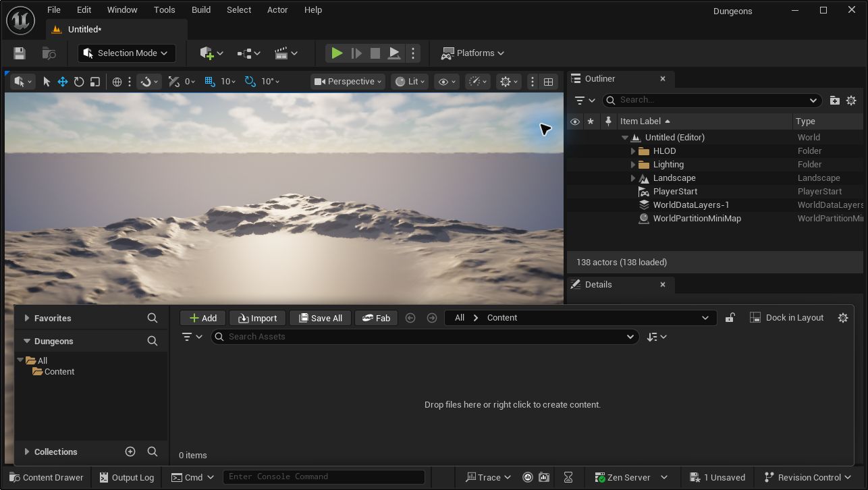Open the browse content icon beside save
Viewport: 868px width, 490px height.
[x=49, y=53]
